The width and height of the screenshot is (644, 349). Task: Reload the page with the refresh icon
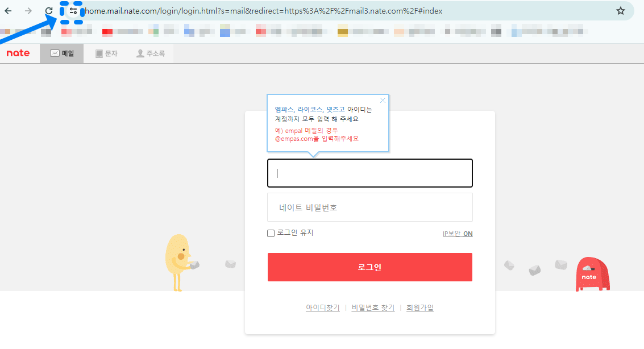pyautogui.click(x=49, y=11)
